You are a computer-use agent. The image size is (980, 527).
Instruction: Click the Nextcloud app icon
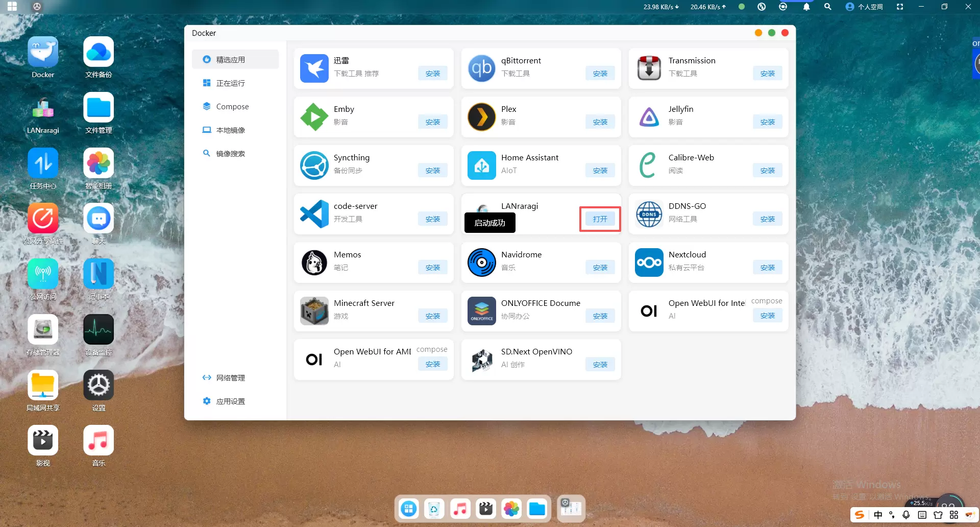(649, 262)
